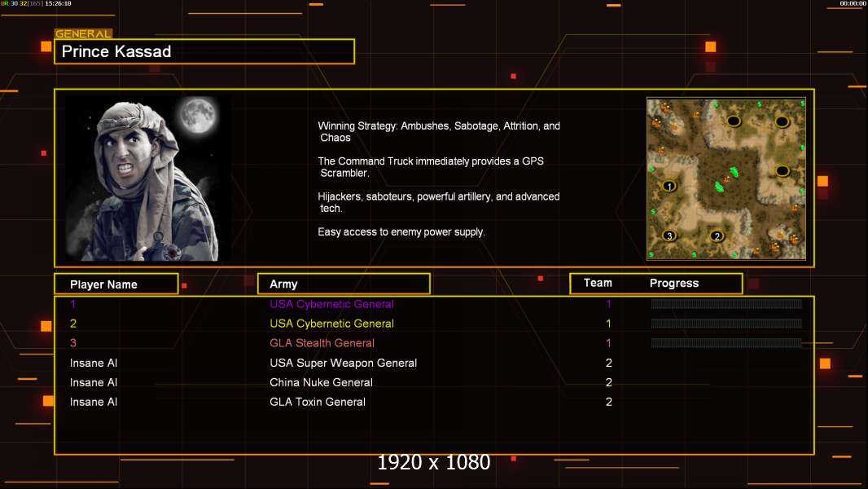Screen dimensions: 868x489
Task: Click player 2 loading progress bar
Action: (x=726, y=323)
